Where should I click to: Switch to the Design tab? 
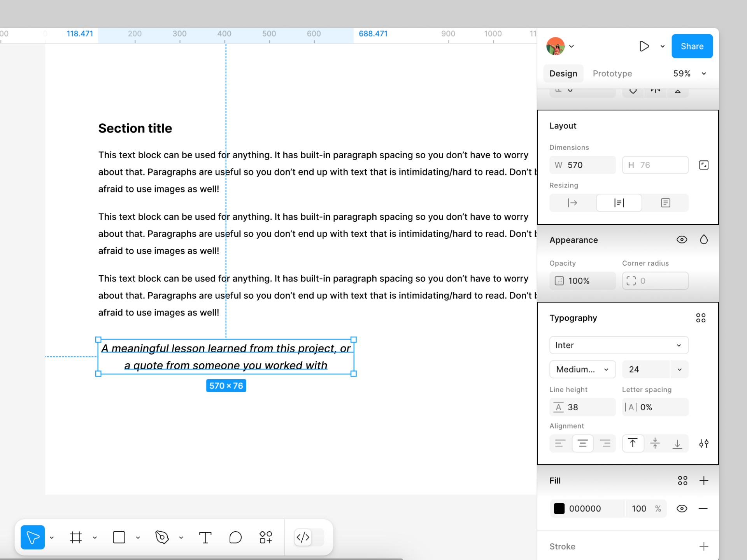[x=563, y=73]
